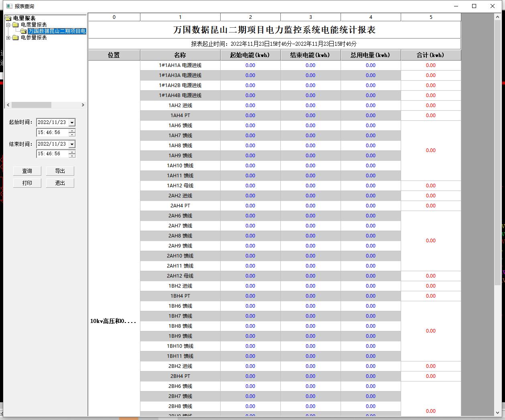Image resolution: width=505 pixels, height=420 pixels.
Task: Click the 名称 header cell
Action: (x=180, y=55)
